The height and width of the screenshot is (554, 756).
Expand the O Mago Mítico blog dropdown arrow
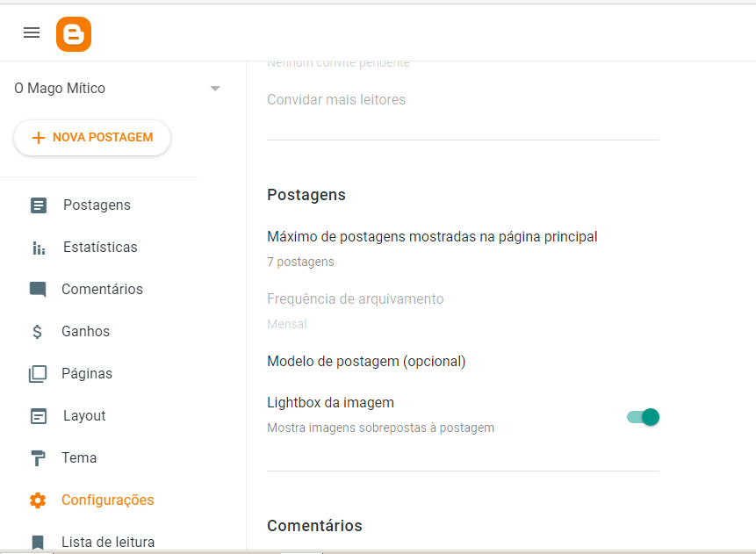click(215, 89)
